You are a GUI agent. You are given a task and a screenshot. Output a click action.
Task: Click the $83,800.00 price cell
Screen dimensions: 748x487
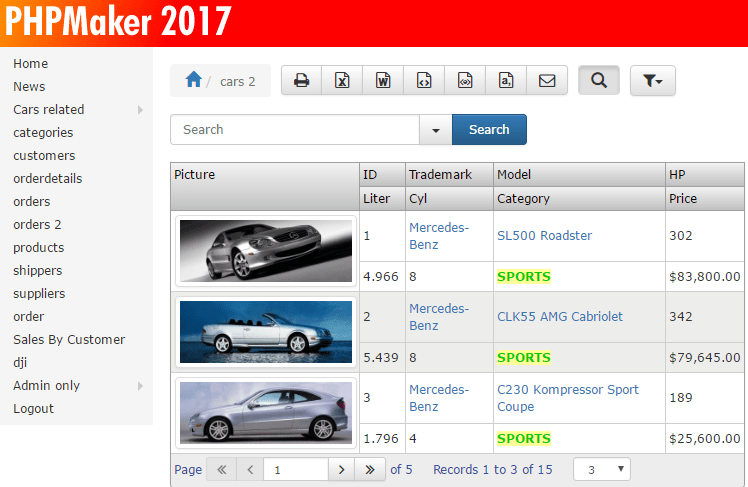click(x=705, y=277)
